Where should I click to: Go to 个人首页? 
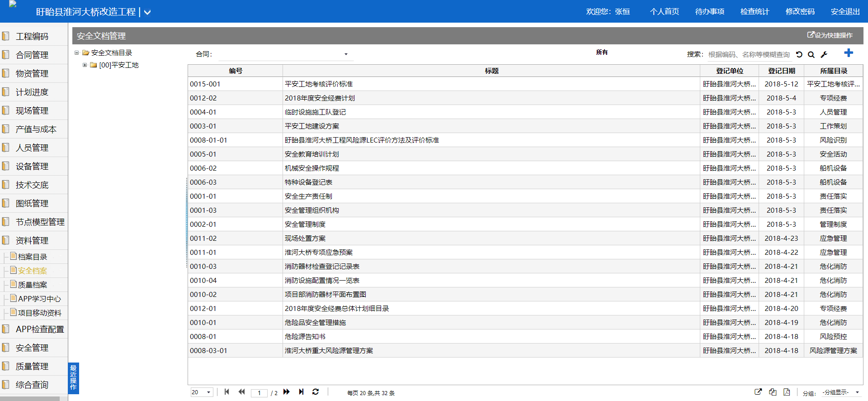tap(665, 11)
